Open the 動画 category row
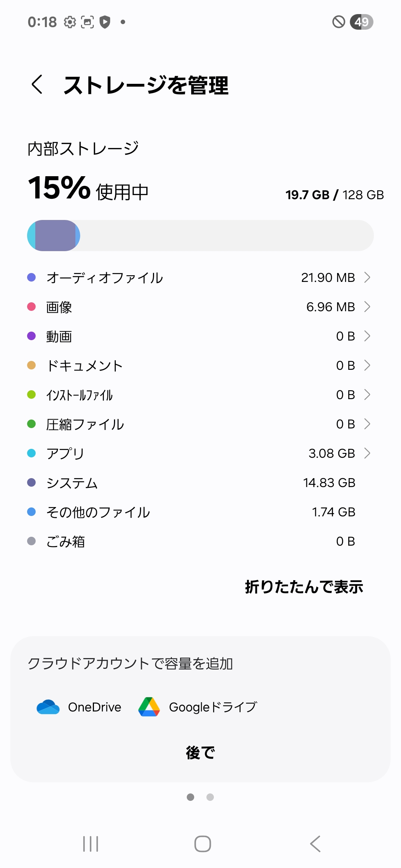The height and width of the screenshot is (868, 401). [x=200, y=336]
